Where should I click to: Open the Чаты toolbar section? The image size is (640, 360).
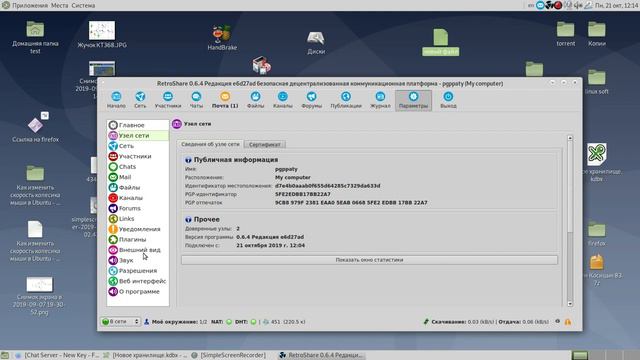pyautogui.click(x=196, y=100)
